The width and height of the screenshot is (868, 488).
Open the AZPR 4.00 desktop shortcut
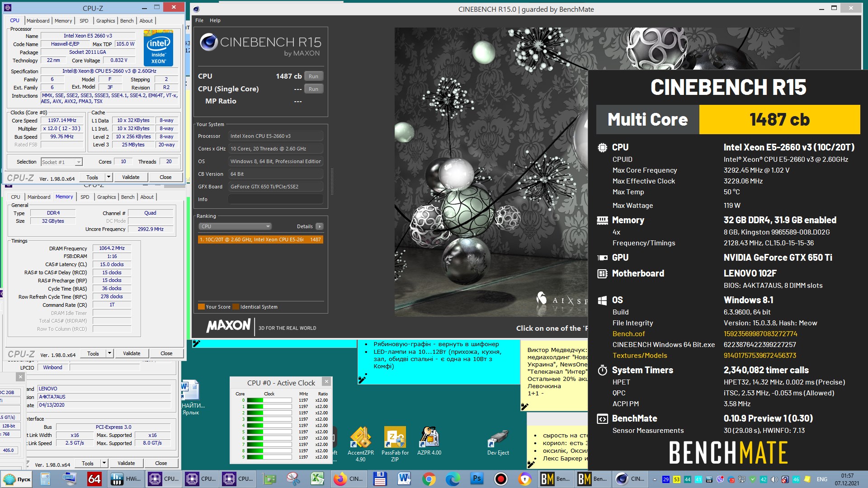coord(429,441)
